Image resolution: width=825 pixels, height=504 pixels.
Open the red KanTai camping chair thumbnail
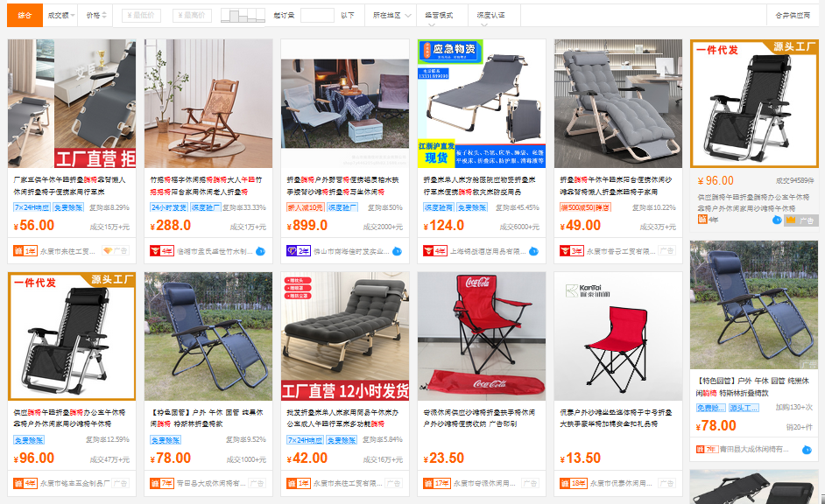pyautogui.click(x=618, y=336)
